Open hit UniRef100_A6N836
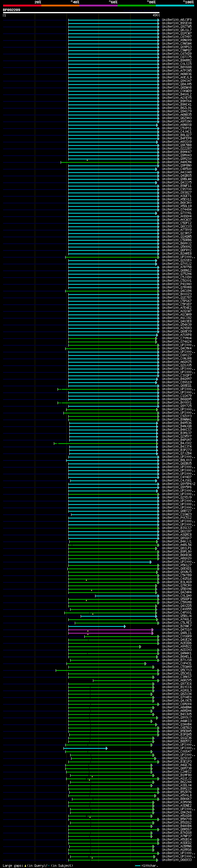This screenshot has width=197, height=868. click(176, 74)
